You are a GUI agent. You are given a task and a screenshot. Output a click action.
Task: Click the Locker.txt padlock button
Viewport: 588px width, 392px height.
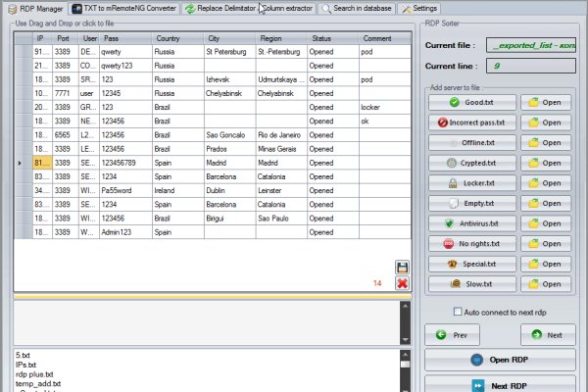pyautogui.click(x=471, y=183)
